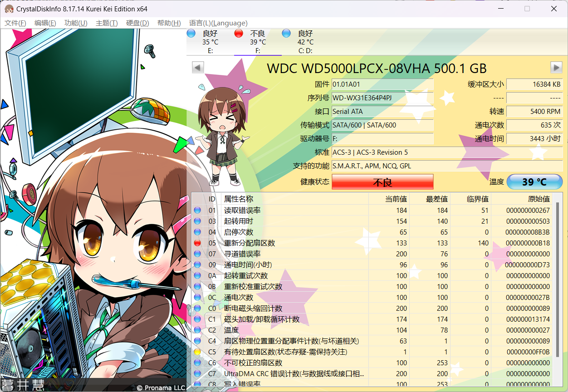Click the red status icon for attribute 05
The height and width of the screenshot is (392, 568).
click(x=197, y=243)
